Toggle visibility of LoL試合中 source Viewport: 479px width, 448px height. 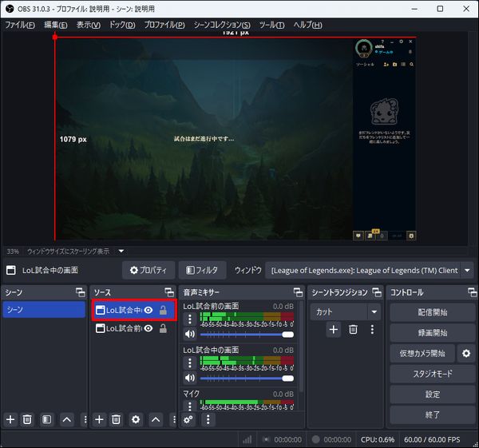click(x=148, y=310)
